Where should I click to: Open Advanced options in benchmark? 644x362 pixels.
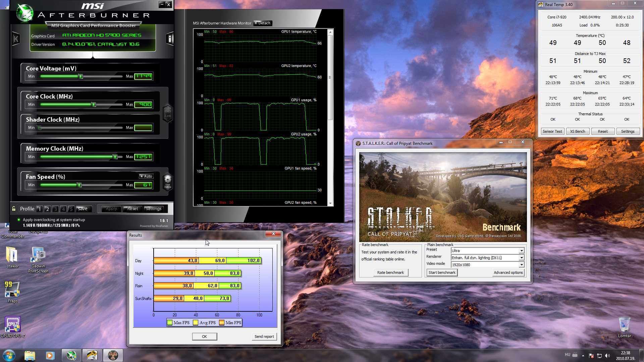click(x=508, y=273)
